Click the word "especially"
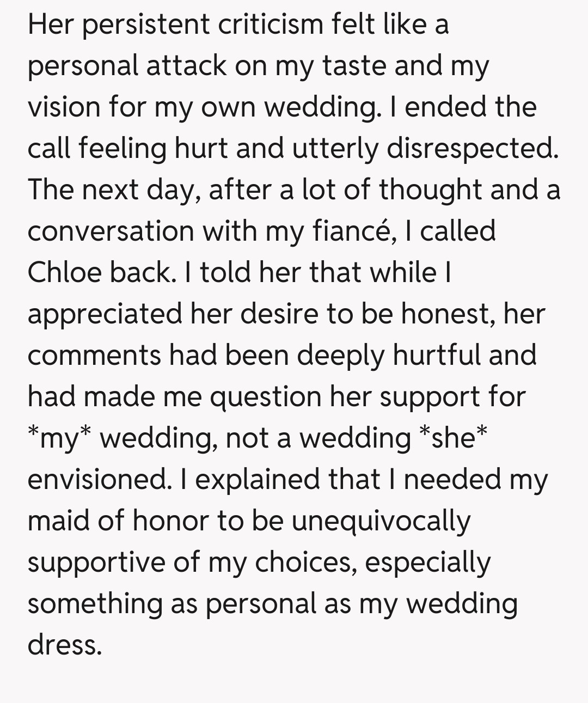Image resolution: width=588 pixels, height=703 pixels. pos(428,563)
